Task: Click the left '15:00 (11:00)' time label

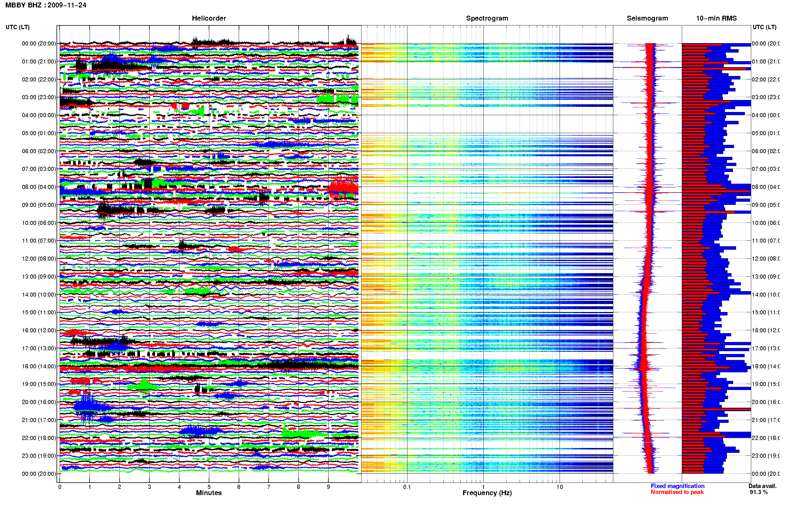Action: pos(39,313)
